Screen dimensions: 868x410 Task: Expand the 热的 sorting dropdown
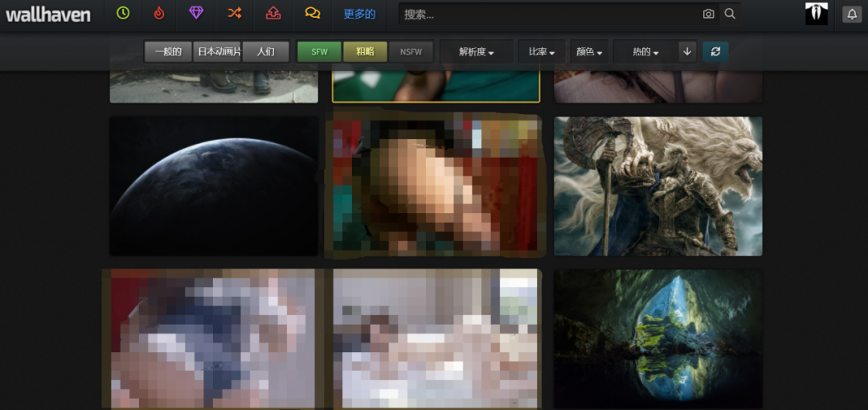coord(645,52)
